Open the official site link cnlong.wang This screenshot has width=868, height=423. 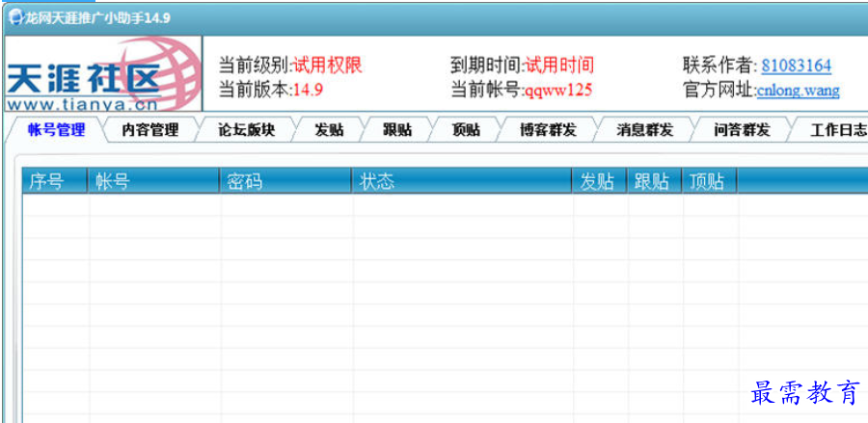798,91
